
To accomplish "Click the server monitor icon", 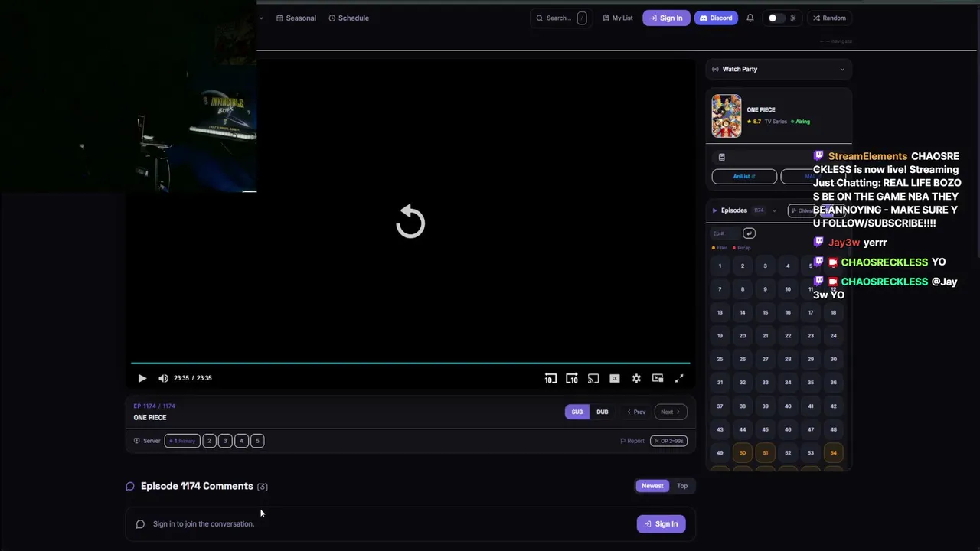I will pyautogui.click(x=137, y=441).
